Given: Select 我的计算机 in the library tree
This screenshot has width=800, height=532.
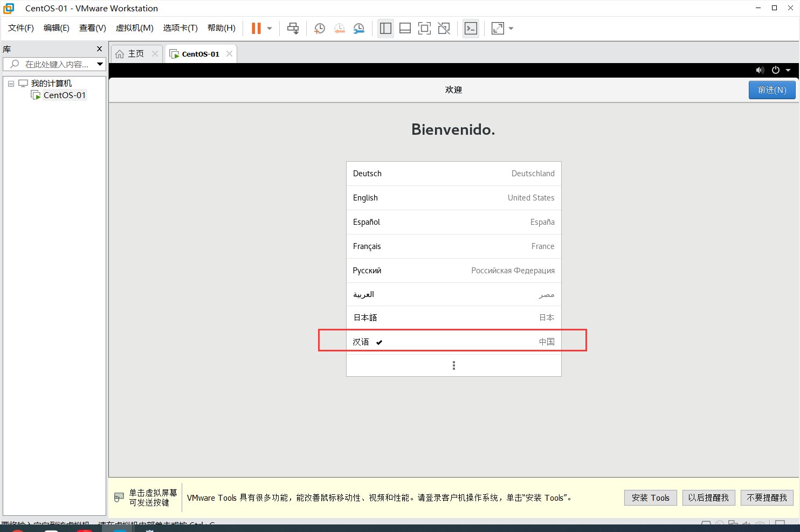Looking at the screenshot, I should tap(51, 84).
